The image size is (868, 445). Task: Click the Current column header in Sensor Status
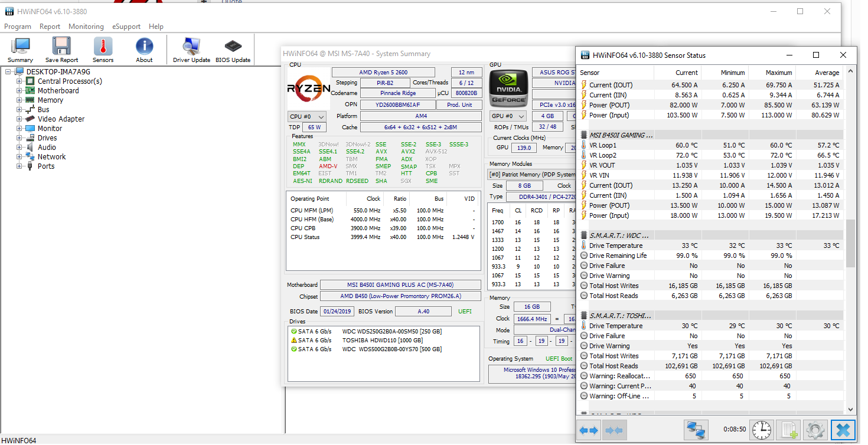(x=677, y=73)
